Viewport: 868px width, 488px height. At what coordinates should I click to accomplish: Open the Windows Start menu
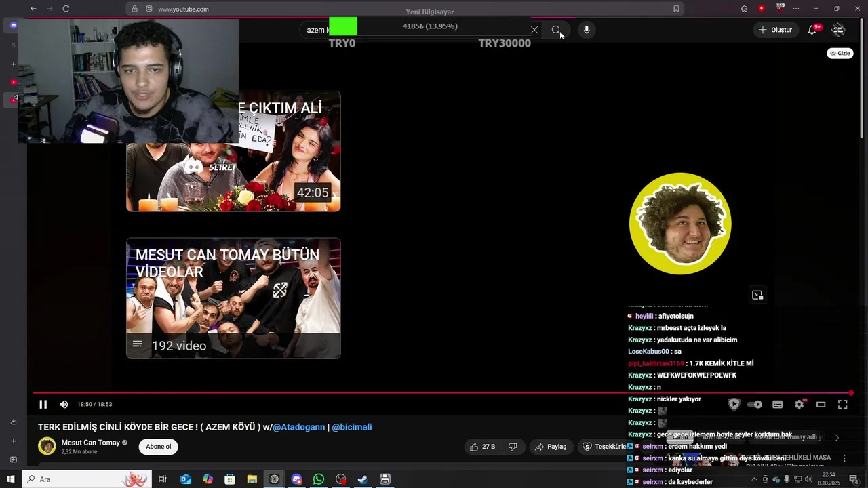click(10, 479)
